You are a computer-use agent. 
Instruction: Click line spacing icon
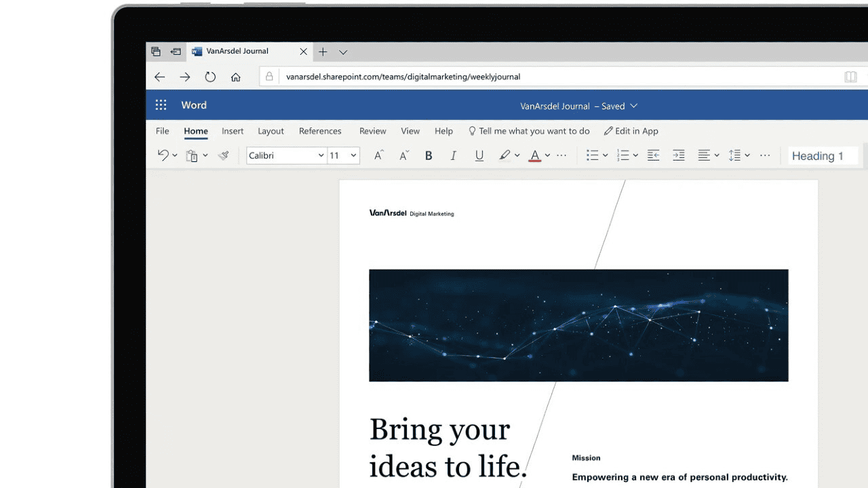coord(734,155)
